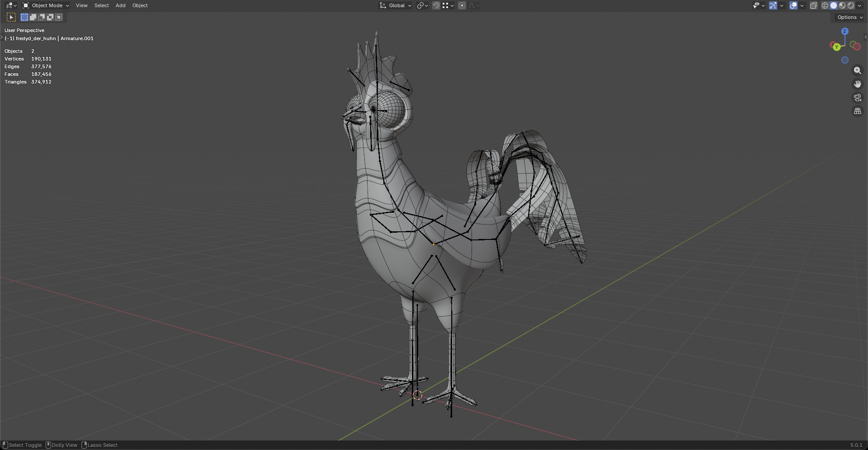This screenshot has height=450, width=868.
Task: Click the orange object origin dot on rooster
Action: (x=434, y=244)
